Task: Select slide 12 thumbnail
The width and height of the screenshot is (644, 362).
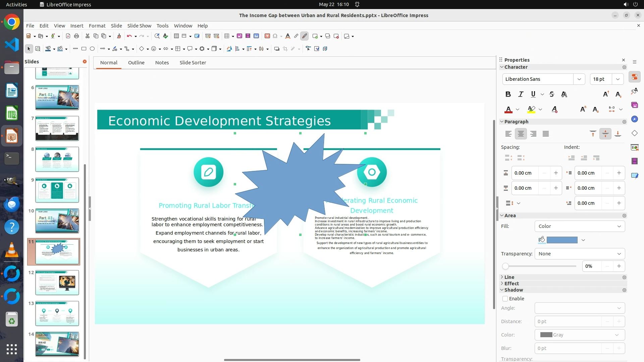Action: (57, 283)
